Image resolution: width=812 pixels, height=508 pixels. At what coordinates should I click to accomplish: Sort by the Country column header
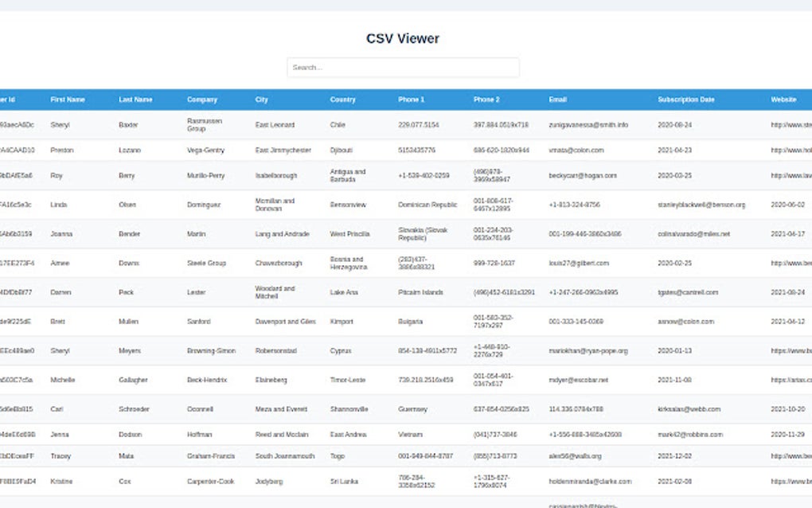pyautogui.click(x=342, y=100)
